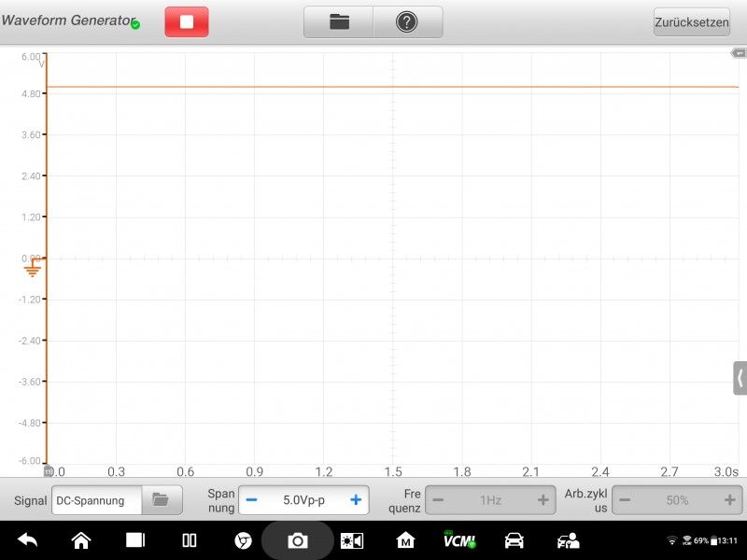Screen dimensions: 747x560
Task: Stop waveform output with red stop button
Action: [x=186, y=21]
